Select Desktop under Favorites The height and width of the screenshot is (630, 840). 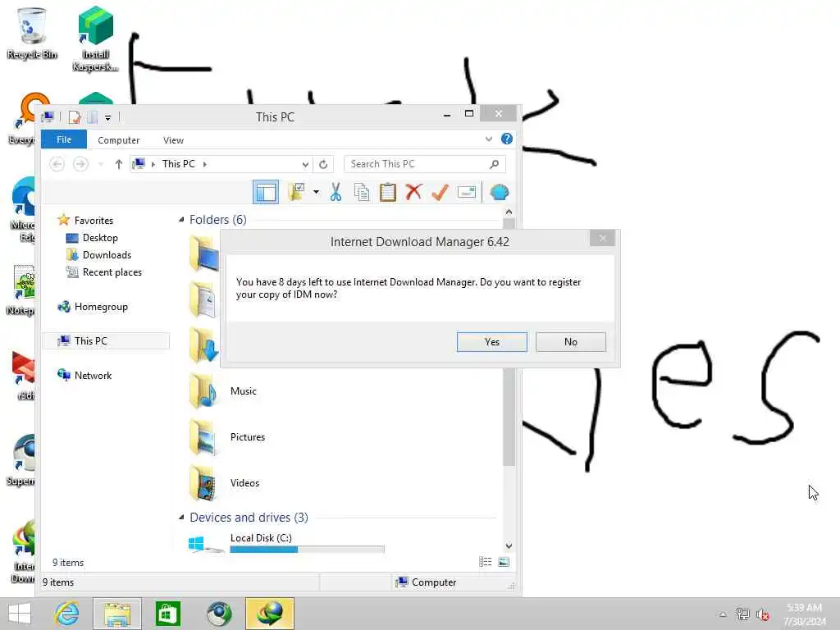99,237
